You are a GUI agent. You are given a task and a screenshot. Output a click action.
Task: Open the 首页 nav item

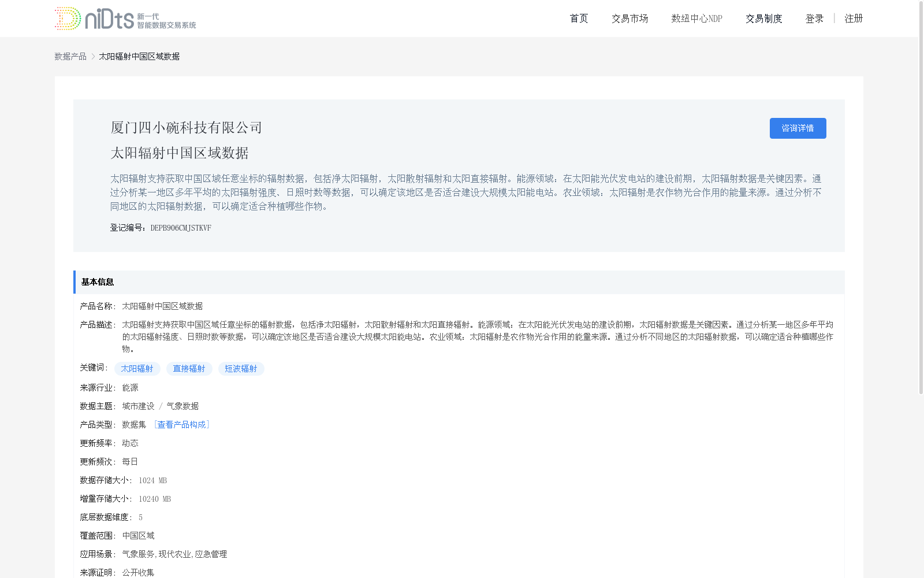coord(579,18)
